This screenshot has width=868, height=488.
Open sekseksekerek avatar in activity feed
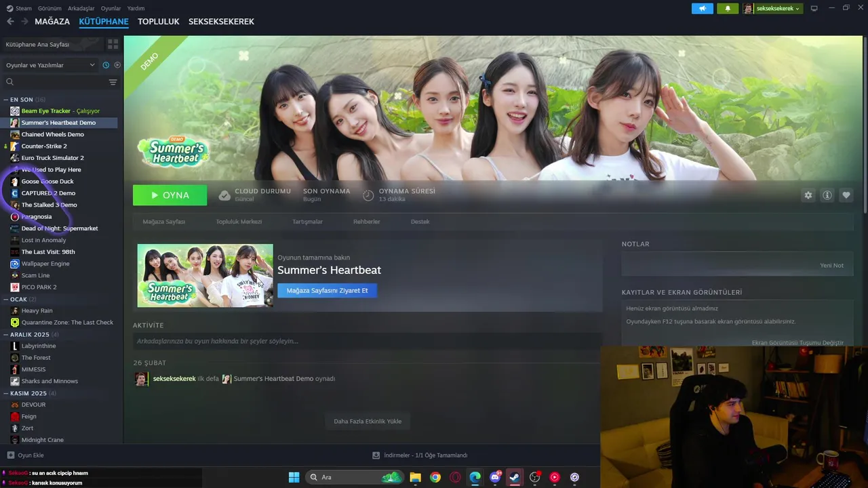[141, 379]
